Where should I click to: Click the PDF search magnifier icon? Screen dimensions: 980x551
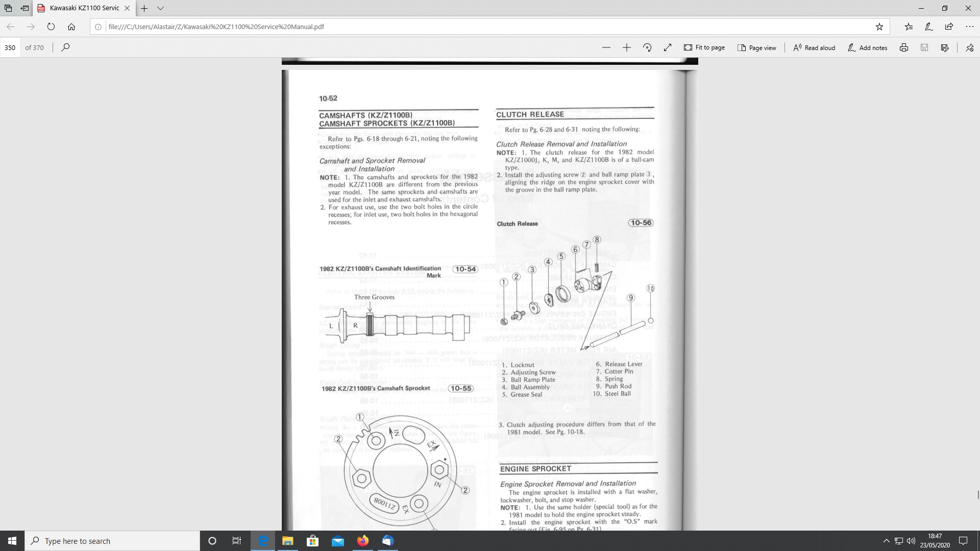[65, 47]
